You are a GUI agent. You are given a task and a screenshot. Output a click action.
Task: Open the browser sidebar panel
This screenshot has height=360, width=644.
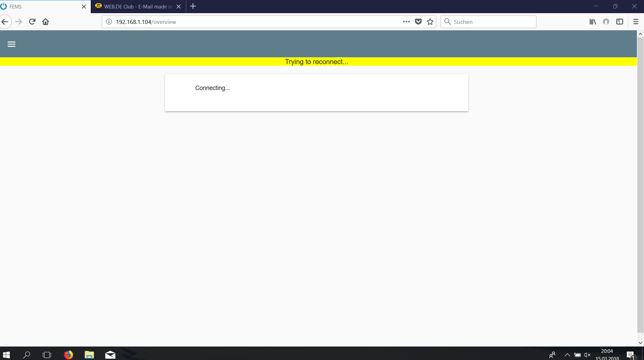620,22
